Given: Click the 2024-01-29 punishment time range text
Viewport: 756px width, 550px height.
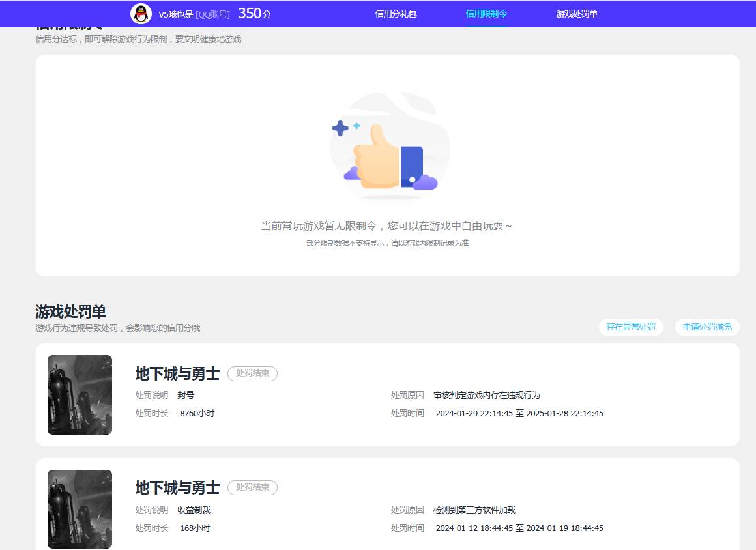Looking at the screenshot, I should tap(518, 413).
